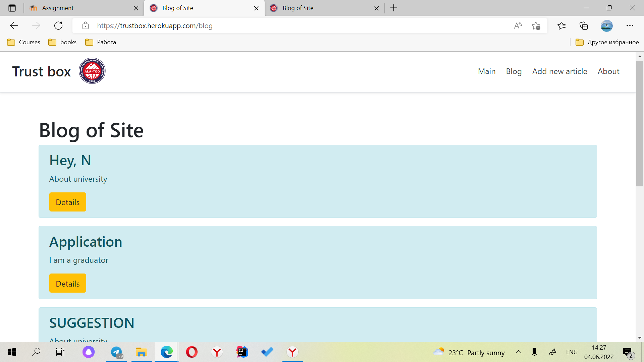This screenshot has width=644, height=362.
Task: Open the Courses favorites folder
Action: click(23, 42)
